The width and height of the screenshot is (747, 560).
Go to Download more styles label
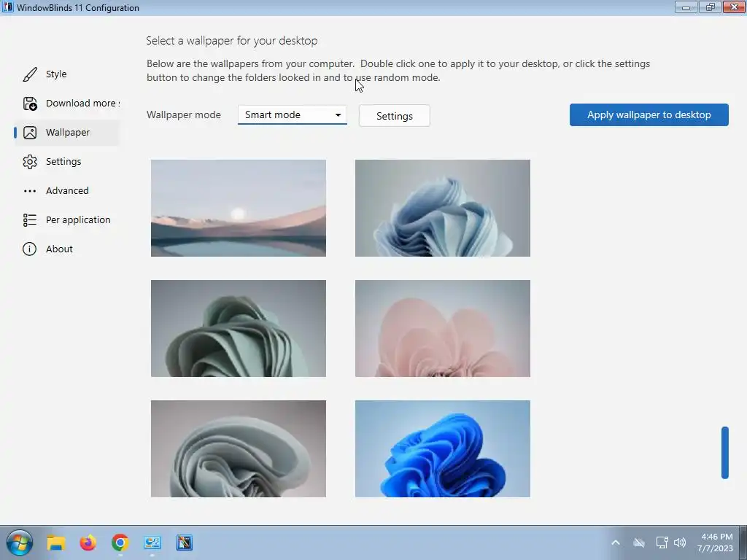pos(82,104)
